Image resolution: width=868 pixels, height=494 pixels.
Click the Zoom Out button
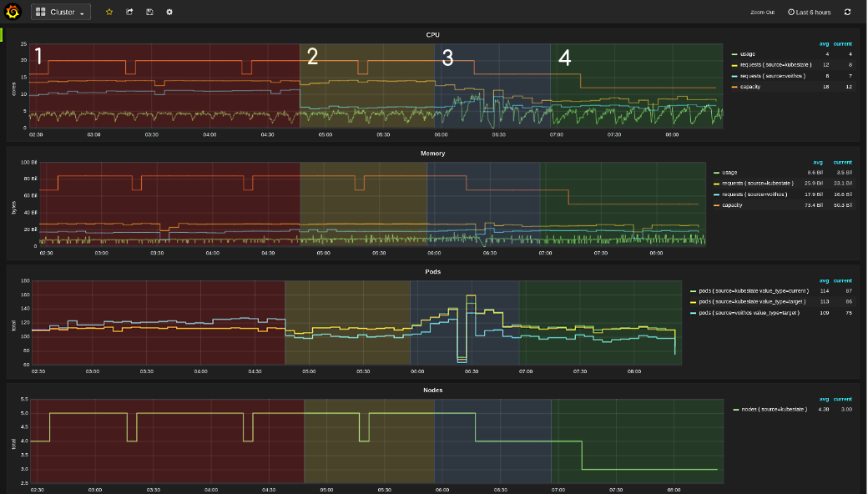click(x=761, y=12)
